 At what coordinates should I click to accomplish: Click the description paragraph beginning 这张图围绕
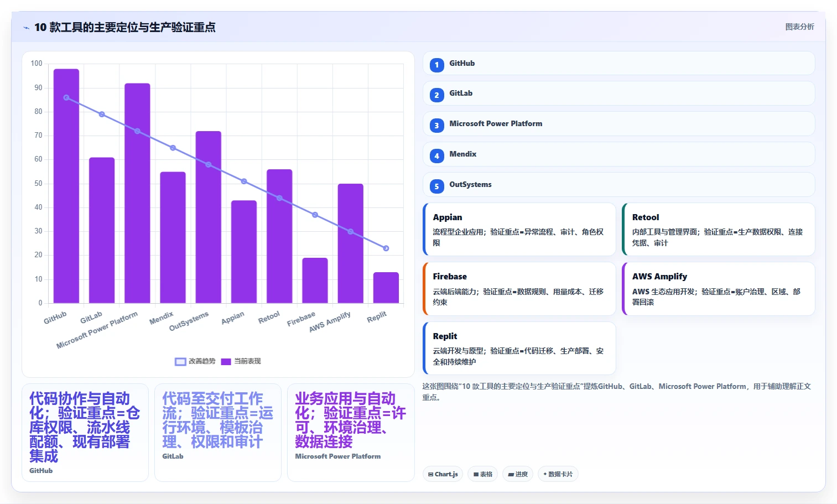coord(617,392)
